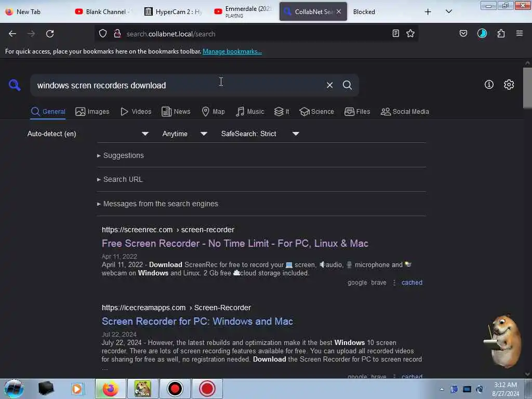Viewport: 532px width, 399px height.
Task: Submit search with the magnifier button
Action: [347, 85]
